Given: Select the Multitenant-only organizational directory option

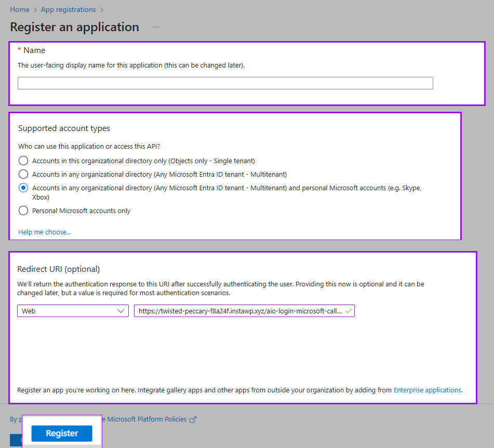Looking at the screenshot, I should click(23, 174).
